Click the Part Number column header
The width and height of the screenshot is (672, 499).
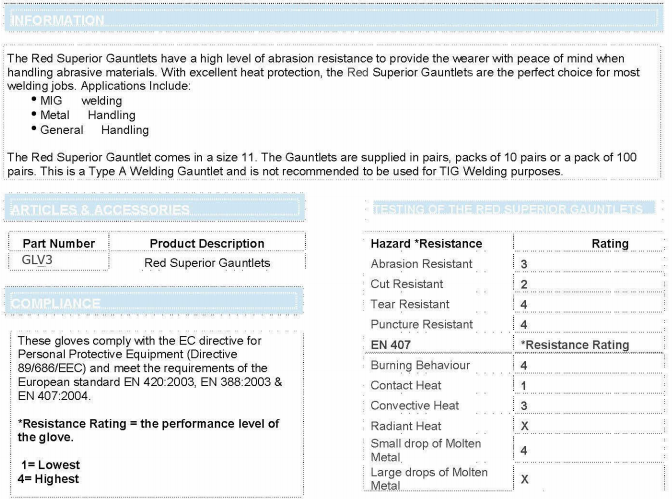(x=59, y=243)
